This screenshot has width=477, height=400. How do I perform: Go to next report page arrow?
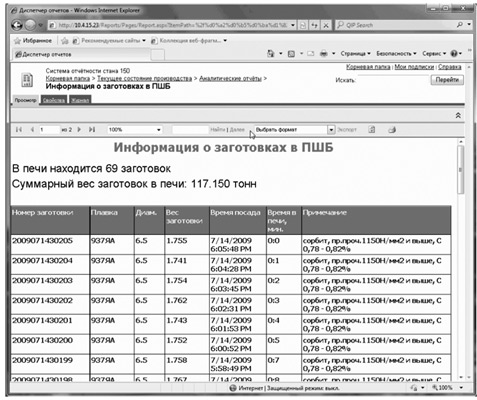click(x=79, y=130)
